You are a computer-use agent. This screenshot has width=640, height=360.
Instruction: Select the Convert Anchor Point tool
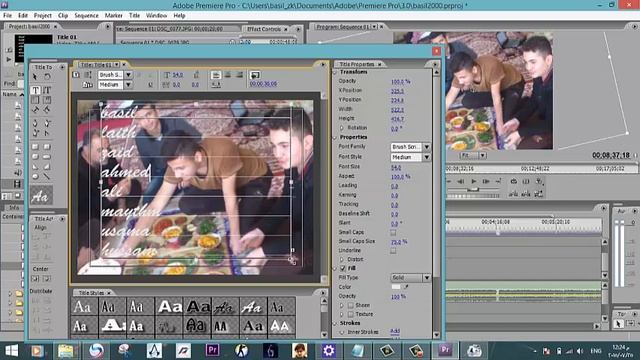click(47, 133)
